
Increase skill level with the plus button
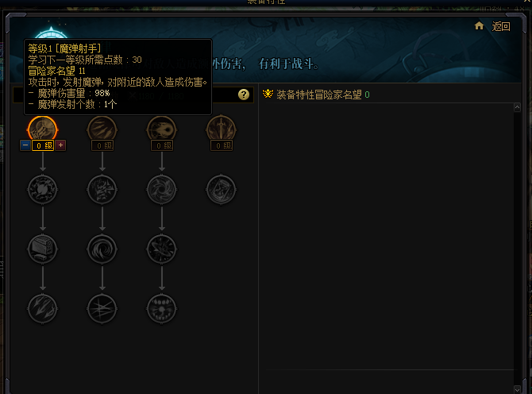(60, 145)
